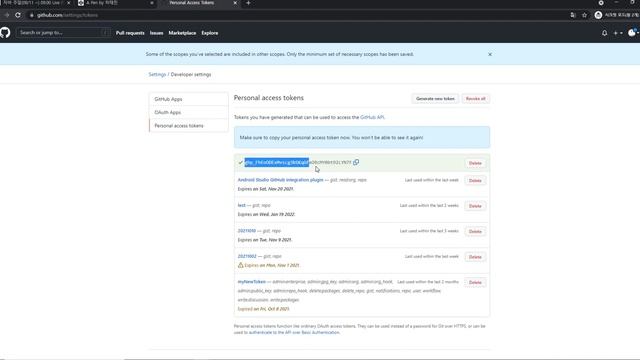Screen dimensions: 640x360
Task: Delete Android Studio GitHub integration plugin token
Action: point(475,180)
